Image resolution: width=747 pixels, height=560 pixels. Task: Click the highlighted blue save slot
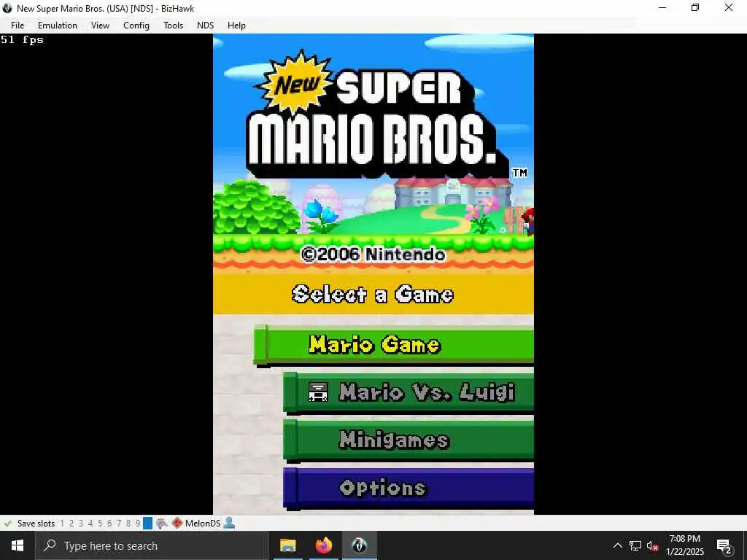coord(147,524)
